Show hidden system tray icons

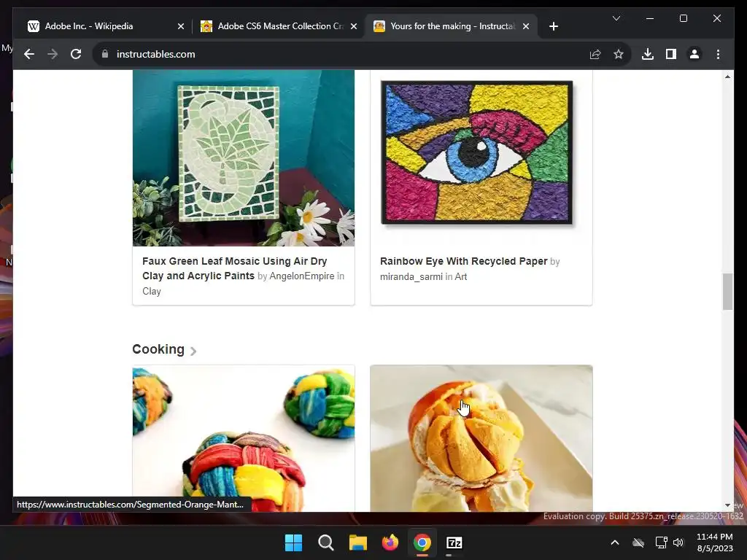[614, 542]
